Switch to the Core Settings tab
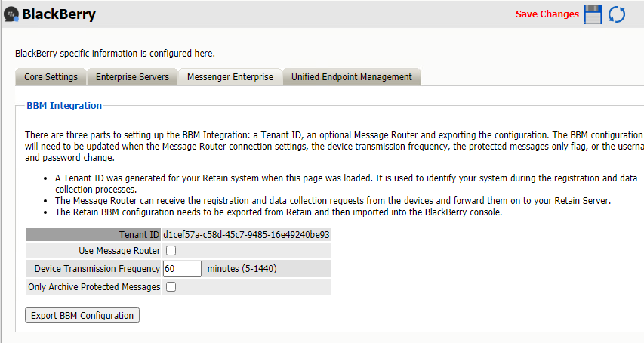Screen dimensions: 644x343 (x=51, y=77)
